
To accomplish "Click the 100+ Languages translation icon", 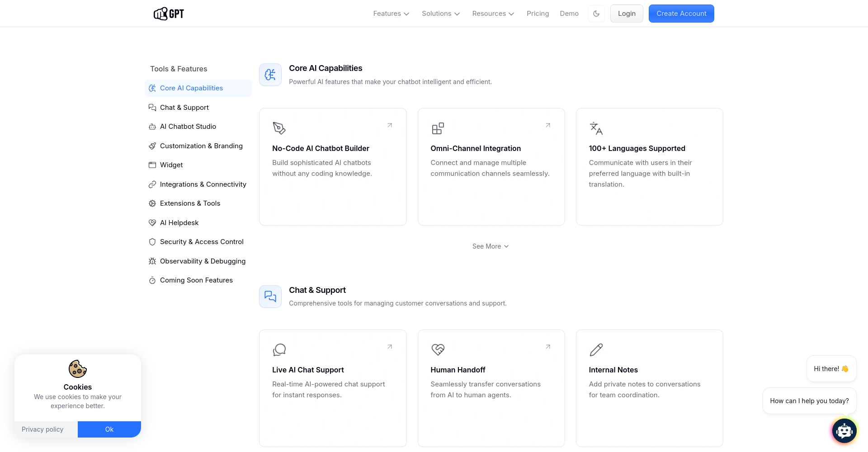I will pyautogui.click(x=596, y=128).
